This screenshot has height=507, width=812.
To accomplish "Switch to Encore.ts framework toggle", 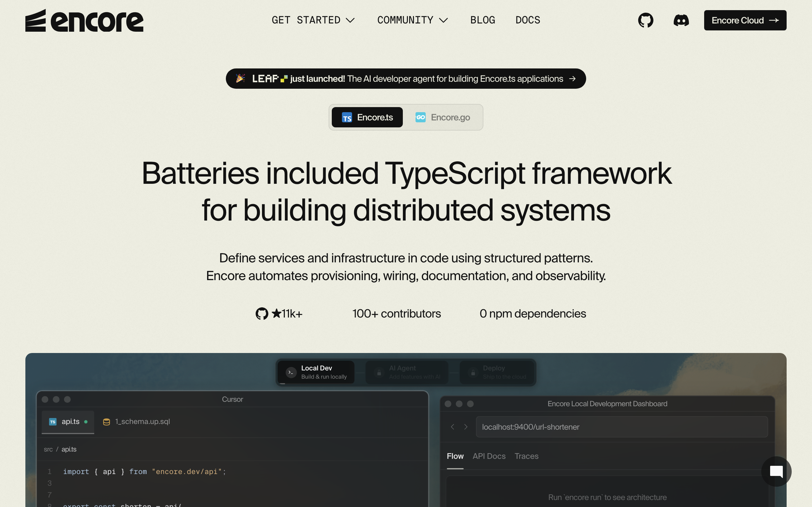I will tap(367, 117).
